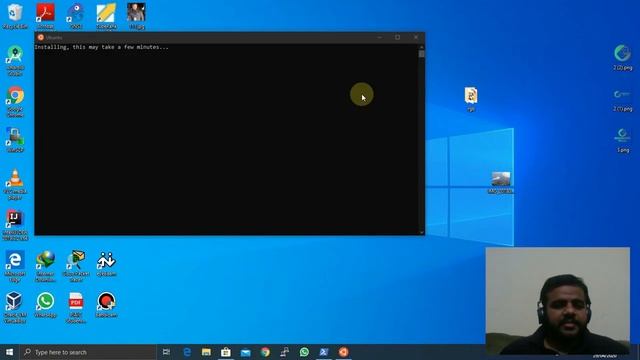Click the 'Installing, this may take a few minutes...' text
Viewport: 640px width, 360px height.
click(101, 47)
